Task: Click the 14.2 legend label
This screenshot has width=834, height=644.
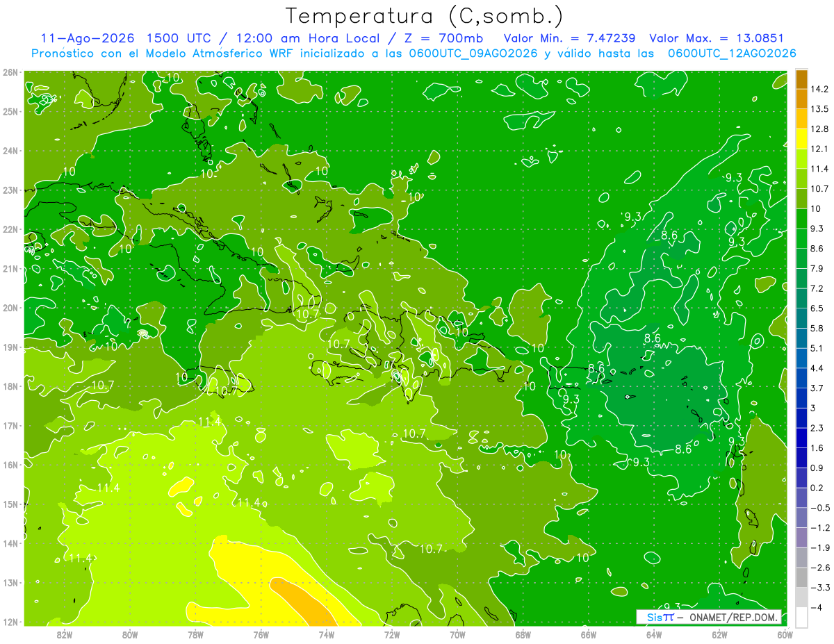Action: click(x=820, y=89)
